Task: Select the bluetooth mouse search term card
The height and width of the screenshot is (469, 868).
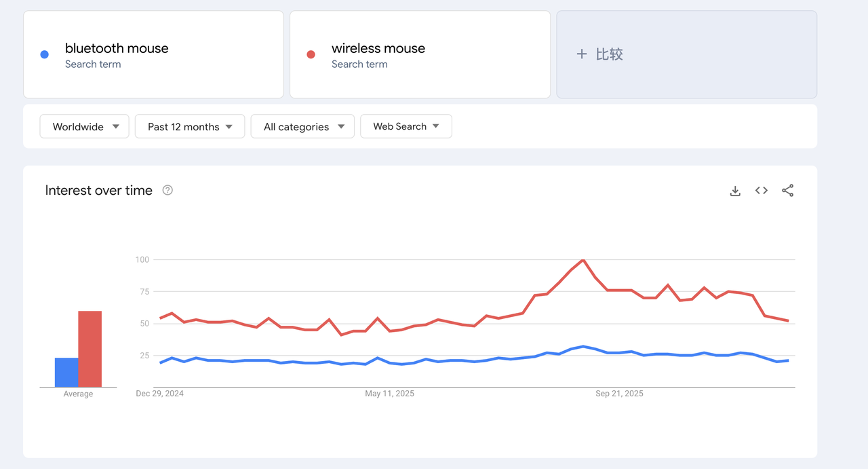Action: (x=153, y=54)
